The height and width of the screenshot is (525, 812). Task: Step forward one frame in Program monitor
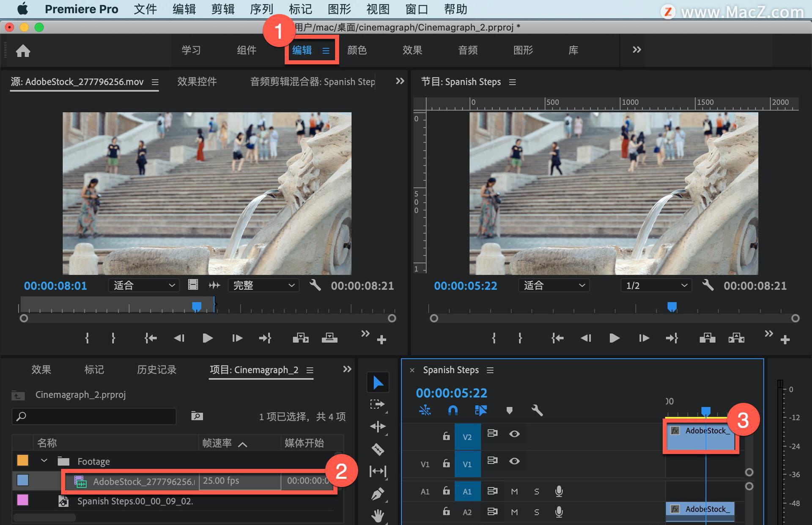(x=644, y=338)
